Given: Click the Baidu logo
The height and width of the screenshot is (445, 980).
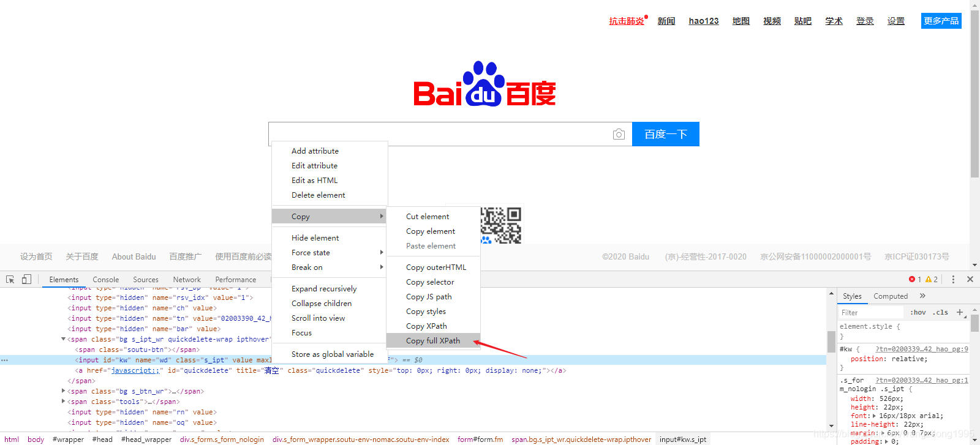Looking at the screenshot, I should click(484, 84).
